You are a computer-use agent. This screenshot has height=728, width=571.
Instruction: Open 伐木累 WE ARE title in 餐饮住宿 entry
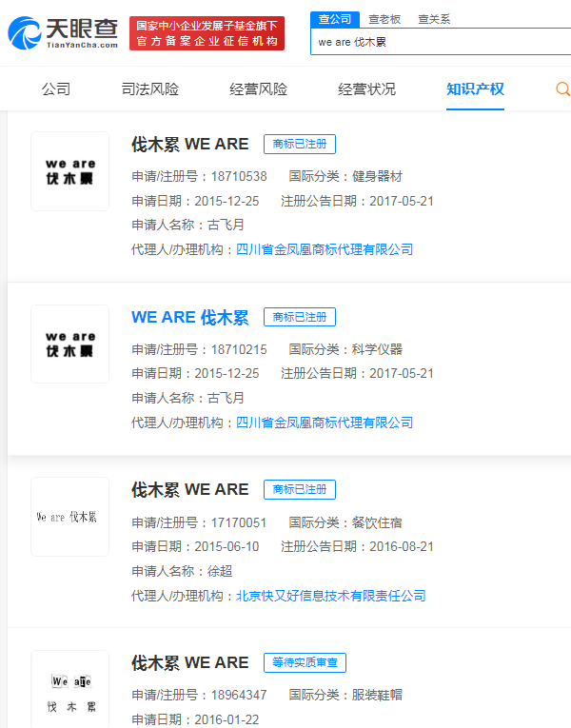pos(190,489)
